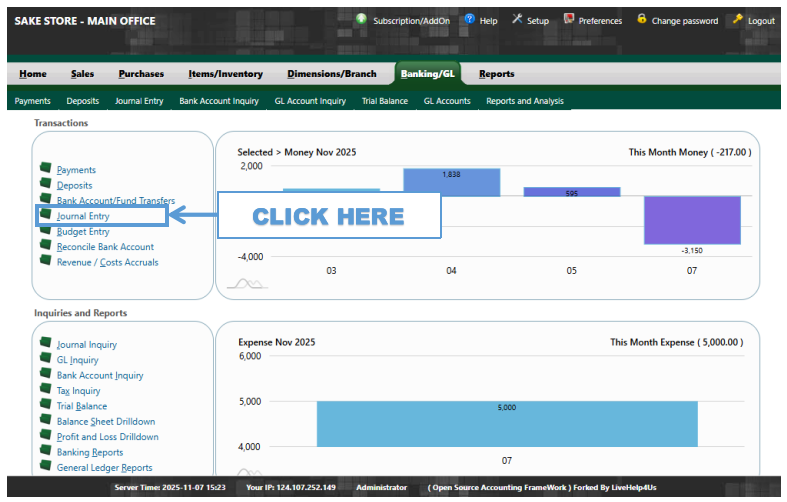
Task: Open the Journal Entry transaction link
Action: click(x=83, y=216)
